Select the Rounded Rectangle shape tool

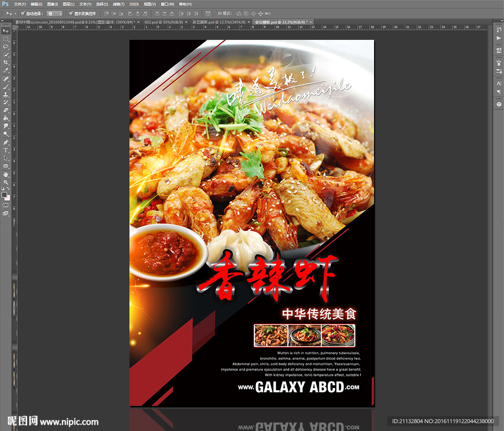6,166
